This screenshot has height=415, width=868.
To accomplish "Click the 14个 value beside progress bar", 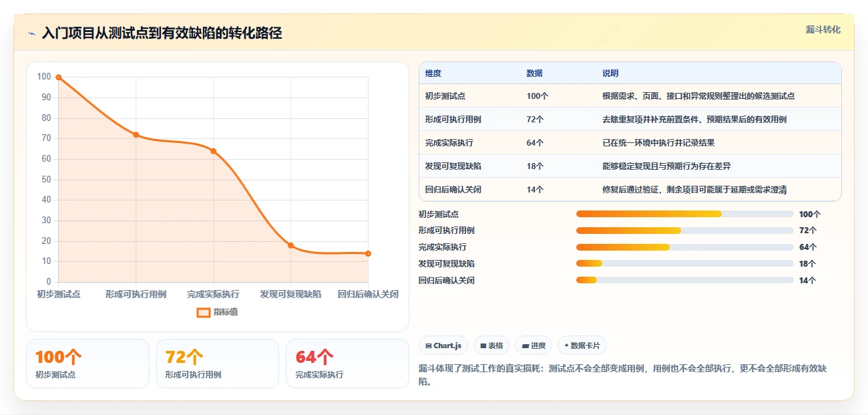I will tap(807, 281).
